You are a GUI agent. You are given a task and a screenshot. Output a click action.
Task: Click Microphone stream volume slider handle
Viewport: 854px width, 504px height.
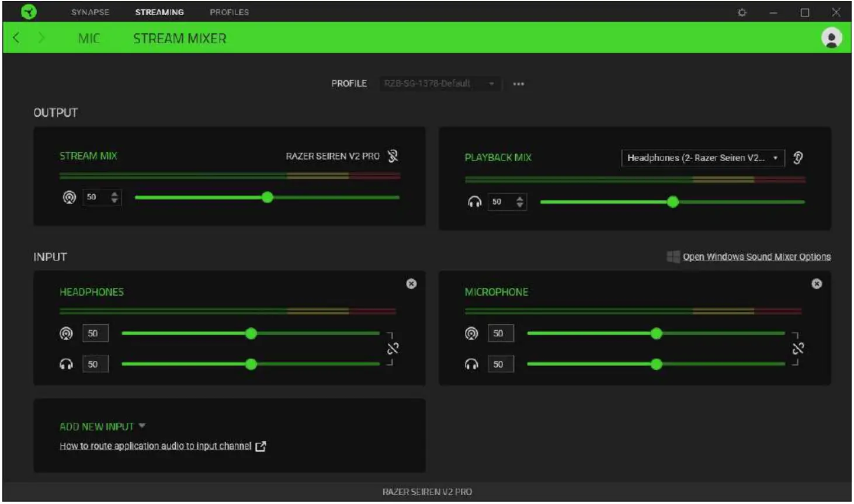pyautogui.click(x=657, y=333)
